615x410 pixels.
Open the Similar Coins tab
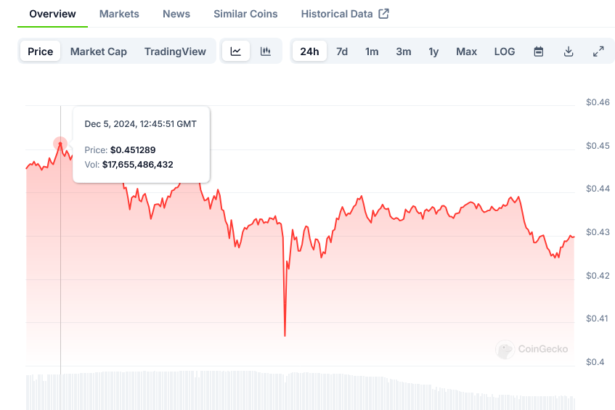246,14
